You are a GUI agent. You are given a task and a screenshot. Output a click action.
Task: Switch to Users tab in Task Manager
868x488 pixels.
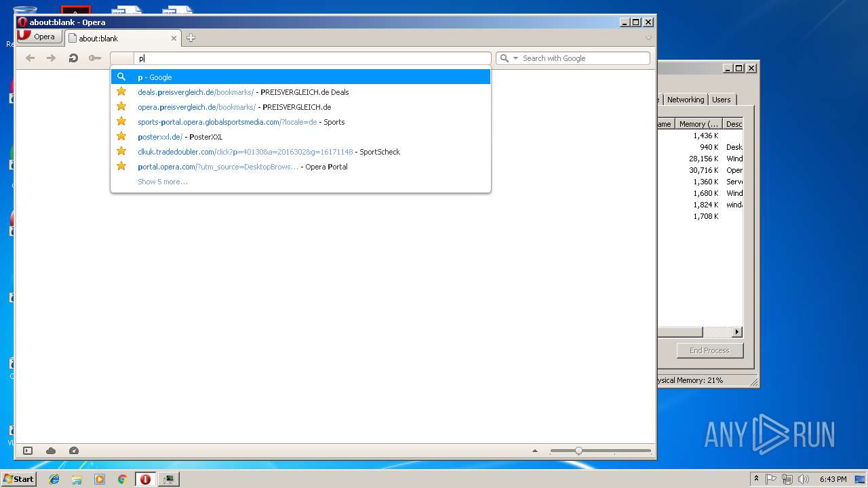pyautogui.click(x=722, y=100)
